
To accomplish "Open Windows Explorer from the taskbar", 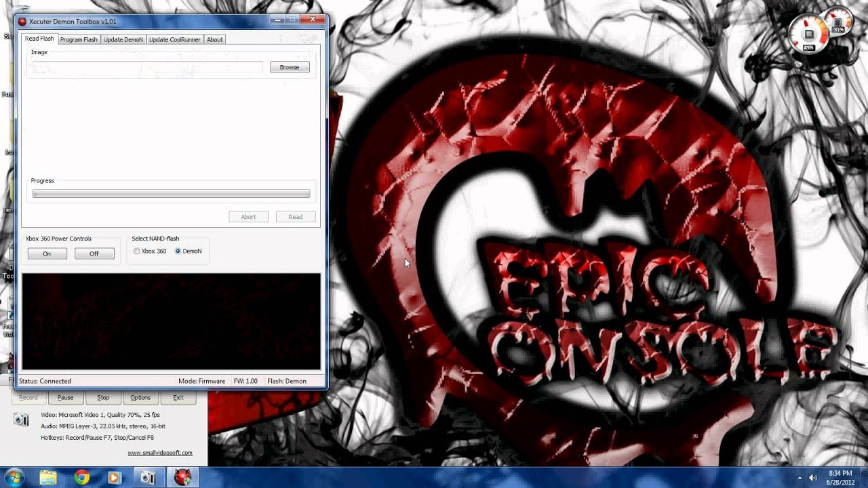I will [48, 478].
